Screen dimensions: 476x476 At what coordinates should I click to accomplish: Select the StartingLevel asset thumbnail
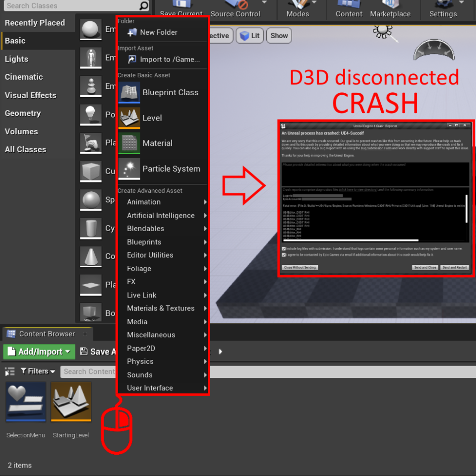point(71,402)
